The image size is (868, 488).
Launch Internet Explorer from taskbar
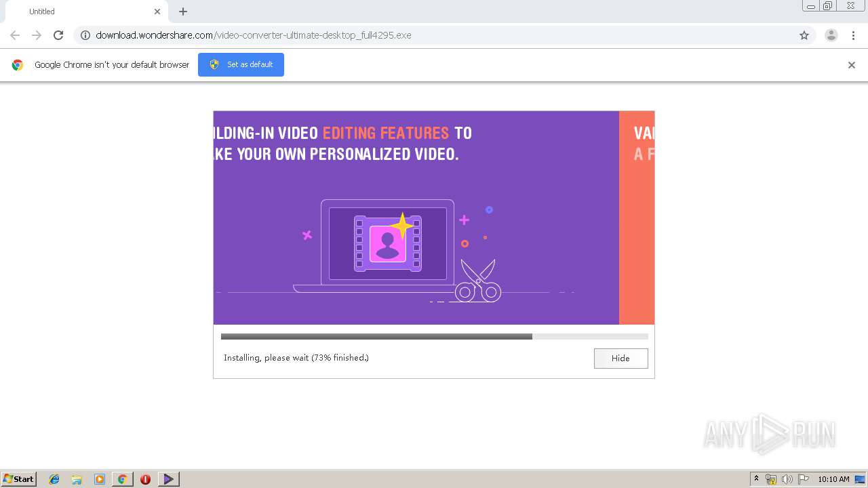point(54,479)
